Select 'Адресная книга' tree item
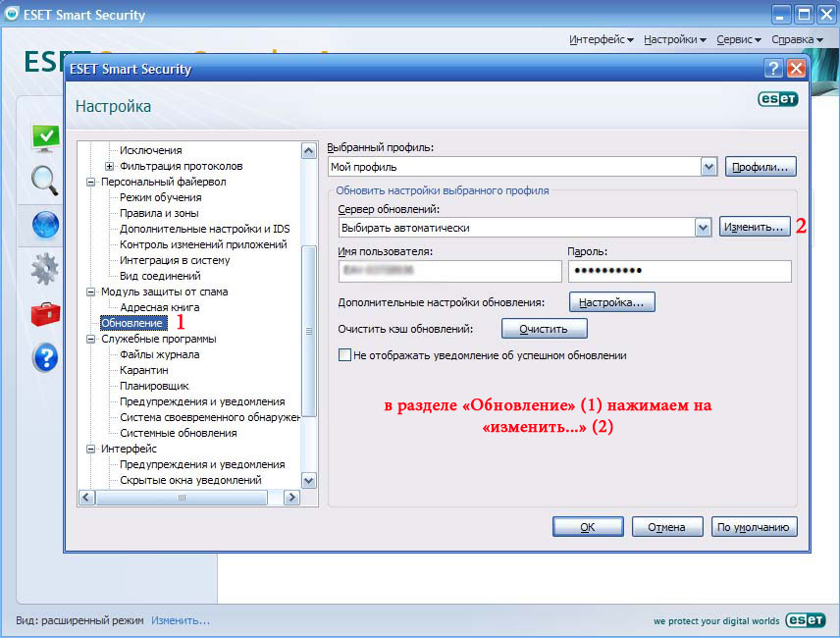The width and height of the screenshot is (840, 638). 160,307
